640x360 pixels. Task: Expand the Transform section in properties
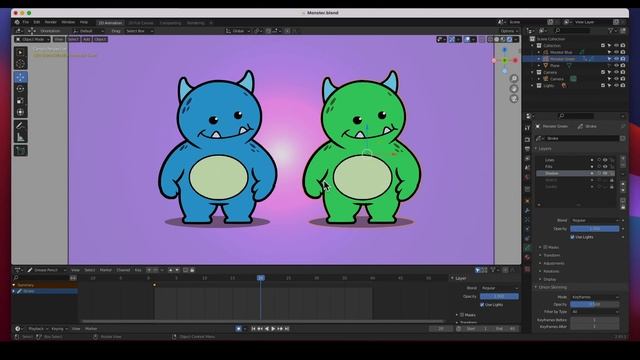coord(550,255)
